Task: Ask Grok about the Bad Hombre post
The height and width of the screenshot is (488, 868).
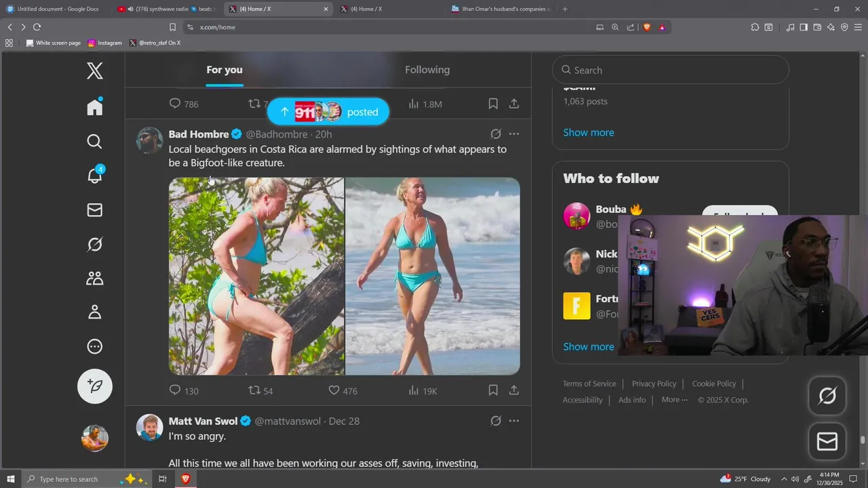Action: (x=496, y=134)
